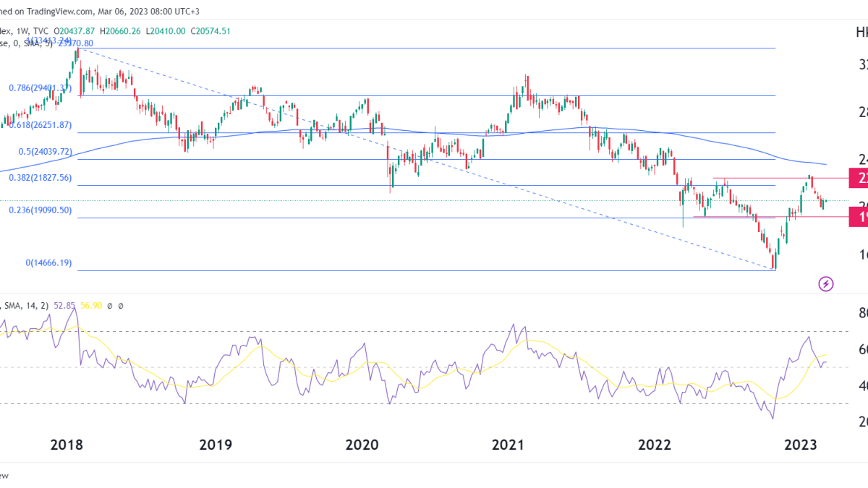Click the lower pink price tag on price axis
The image size is (868, 488).
(859, 217)
